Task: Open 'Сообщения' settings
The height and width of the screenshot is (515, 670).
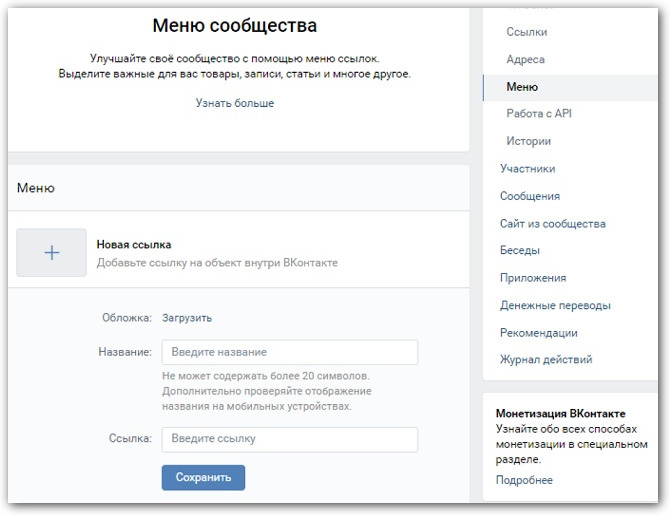Action: pyautogui.click(x=530, y=196)
